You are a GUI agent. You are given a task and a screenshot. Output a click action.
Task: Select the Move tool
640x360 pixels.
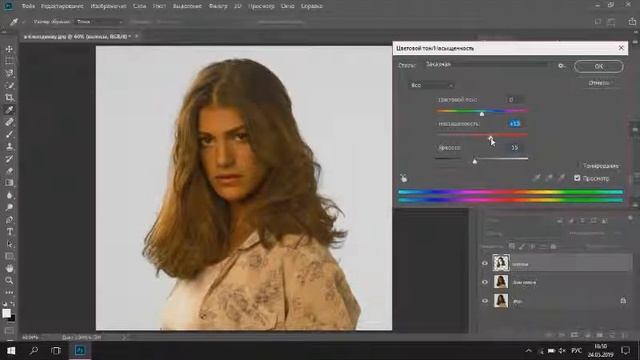(x=9, y=49)
